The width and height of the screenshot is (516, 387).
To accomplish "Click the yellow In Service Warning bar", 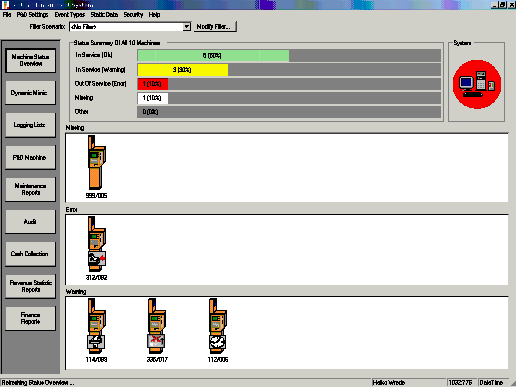I will click(183, 70).
